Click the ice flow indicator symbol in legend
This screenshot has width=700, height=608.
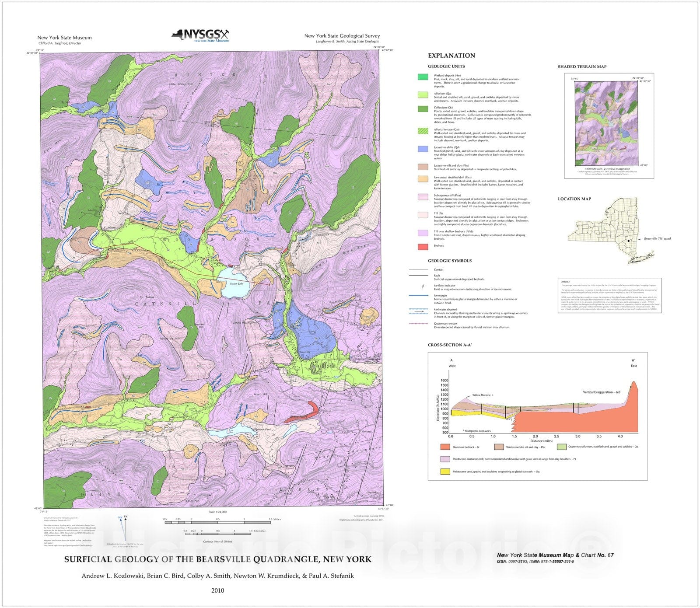[x=423, y=287]
